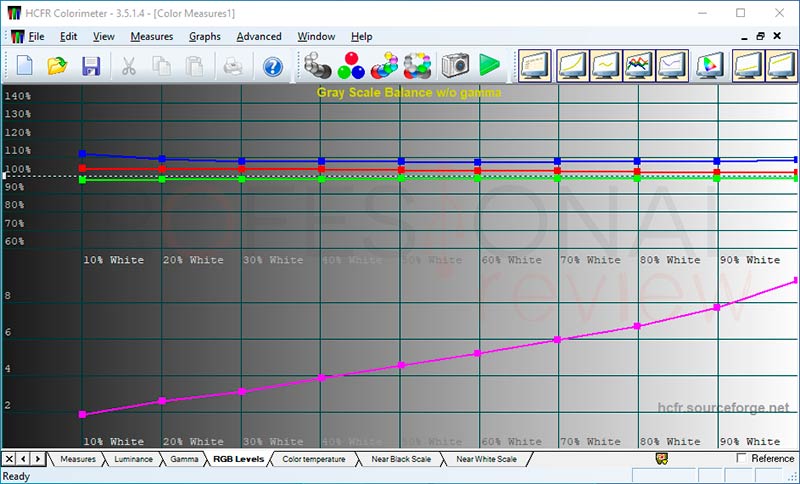Click the green data point at 30% White

pos(242,179)
